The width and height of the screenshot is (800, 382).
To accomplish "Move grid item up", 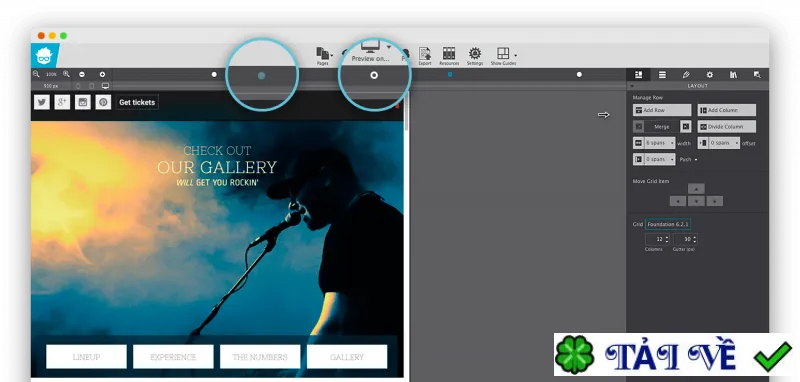I will (x=696, y=189).
